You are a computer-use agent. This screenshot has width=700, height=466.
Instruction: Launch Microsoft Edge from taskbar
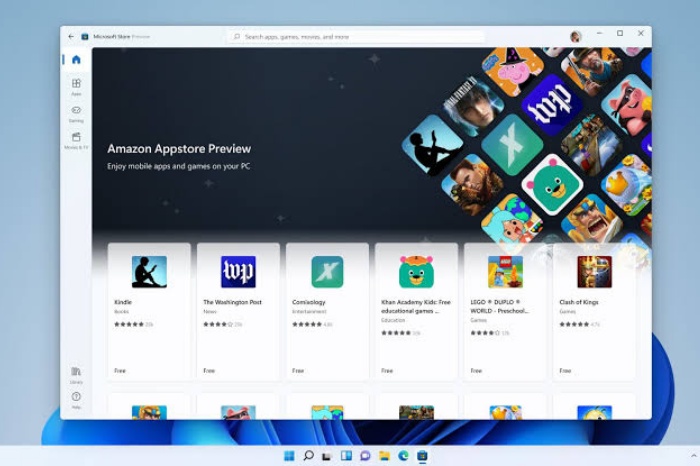click(403, 456)
